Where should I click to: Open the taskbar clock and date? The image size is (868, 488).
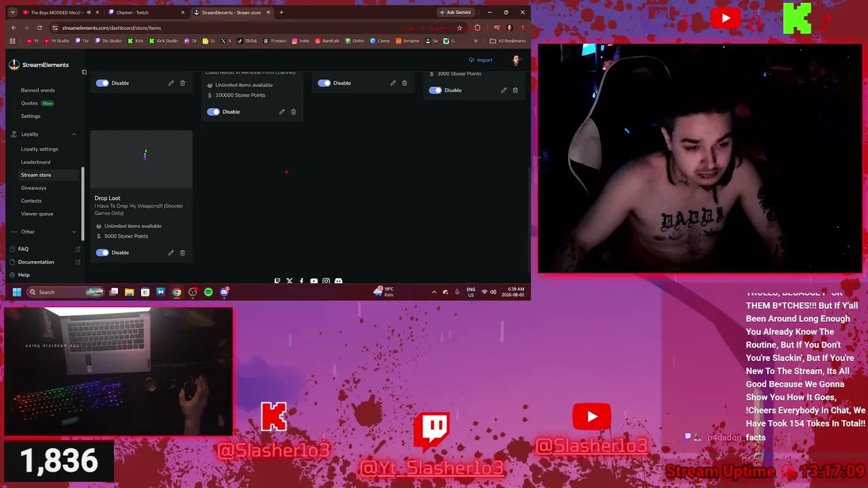[515, 292]
